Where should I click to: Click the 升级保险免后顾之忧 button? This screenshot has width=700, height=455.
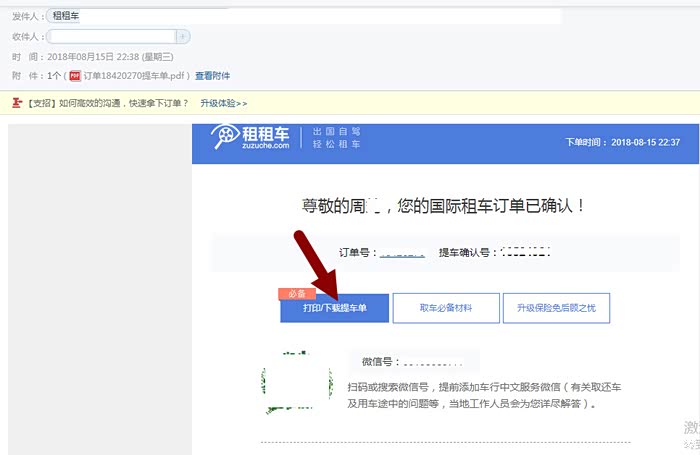click(556, 308)
